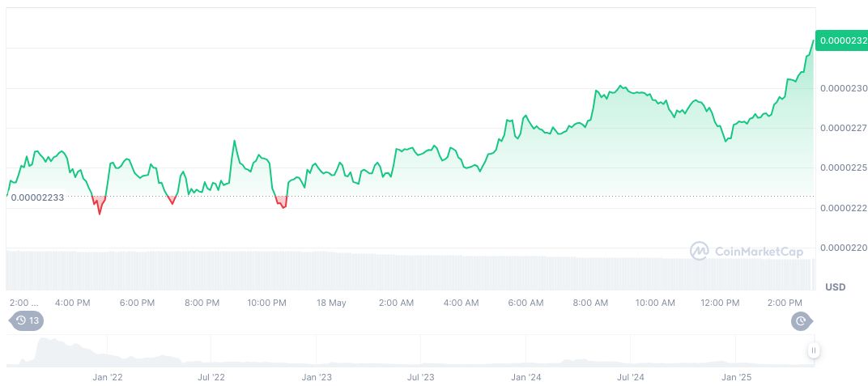Viewport: 868px width, 386px height.
Task: Click the 18 May date label on axis
Action: [x=330, y=303]
